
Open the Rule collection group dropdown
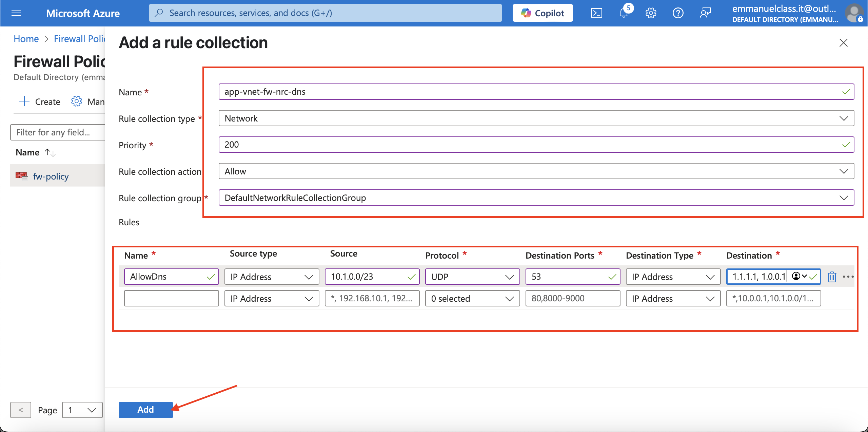click(536, 198)
